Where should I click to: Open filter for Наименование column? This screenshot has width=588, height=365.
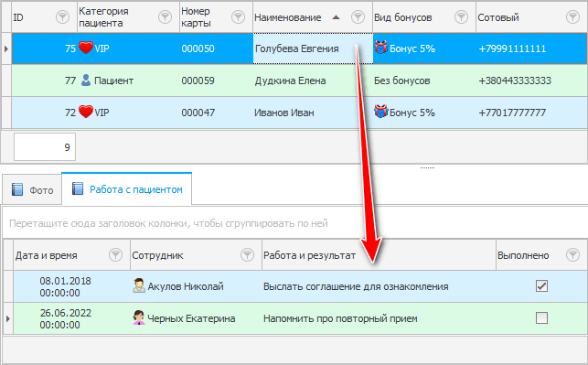[358, 16]
